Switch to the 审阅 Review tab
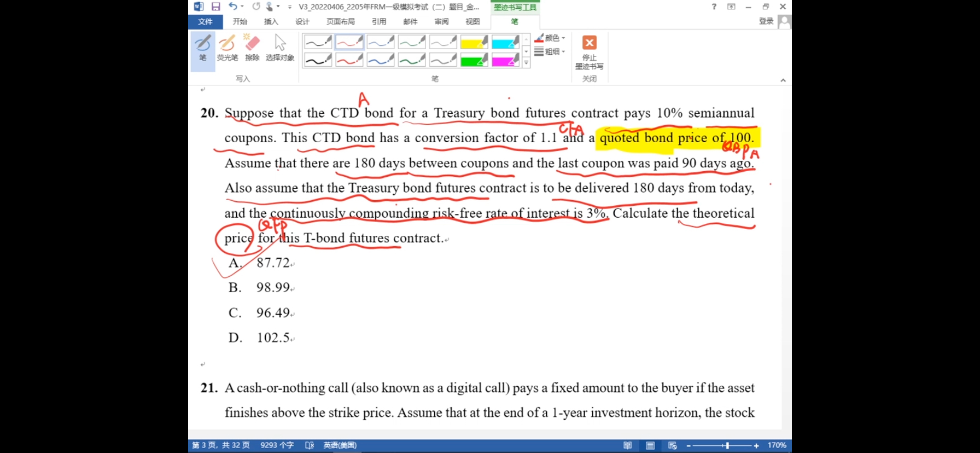This screenshot has width=980, height=453. tap(441, 21)
